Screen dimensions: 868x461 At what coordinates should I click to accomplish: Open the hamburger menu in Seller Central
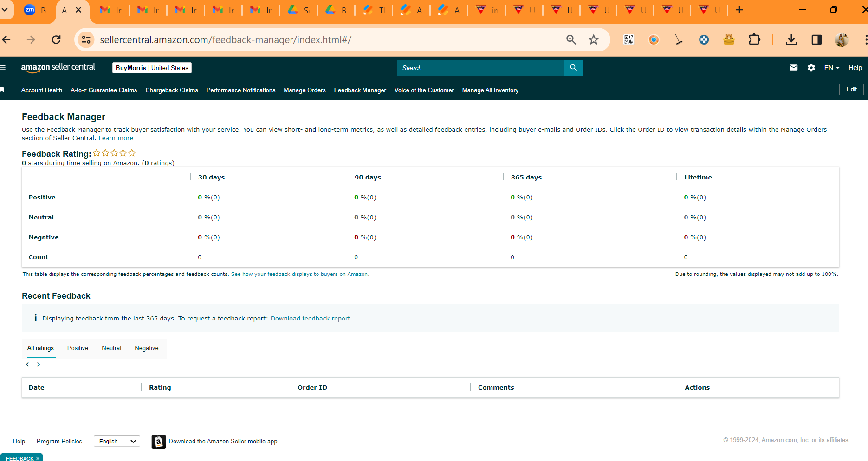3,68
